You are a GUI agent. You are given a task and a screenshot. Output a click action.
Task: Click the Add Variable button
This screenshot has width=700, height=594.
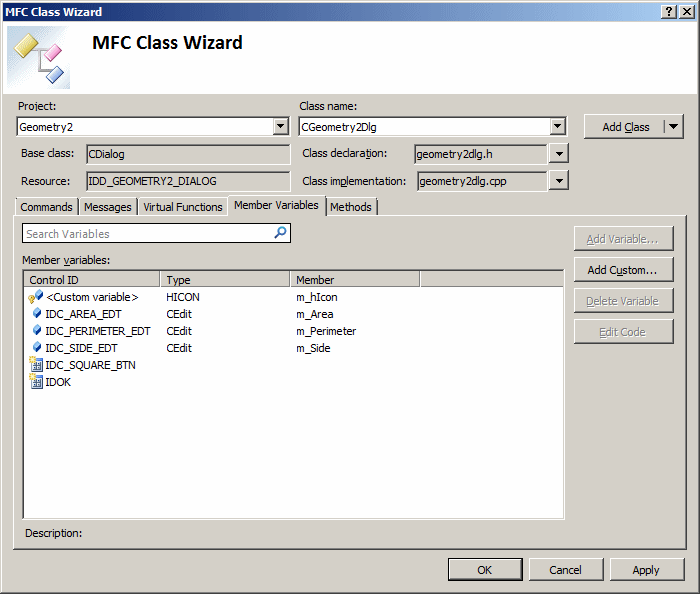623,239
